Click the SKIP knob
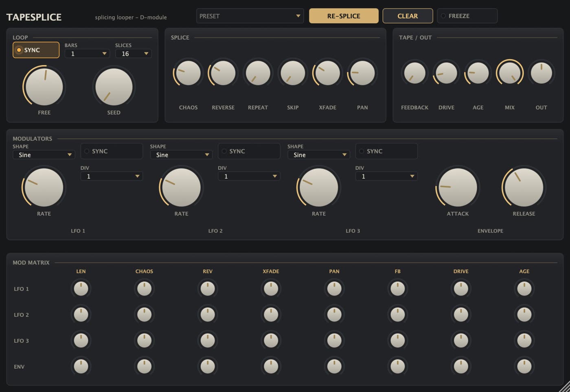Viewport: 570px width, 392px height. pyautogui.click(x=293, y=73)
